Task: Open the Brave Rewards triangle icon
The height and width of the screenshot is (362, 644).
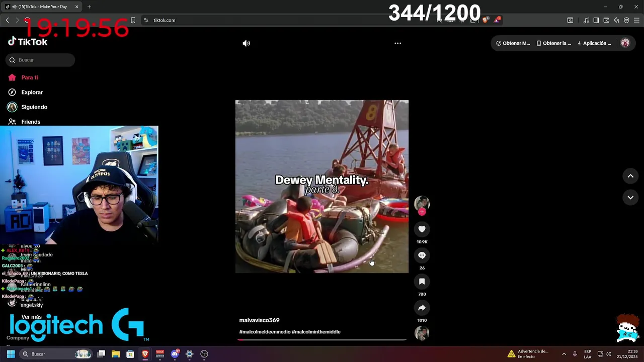Action: tap(497, 20)
